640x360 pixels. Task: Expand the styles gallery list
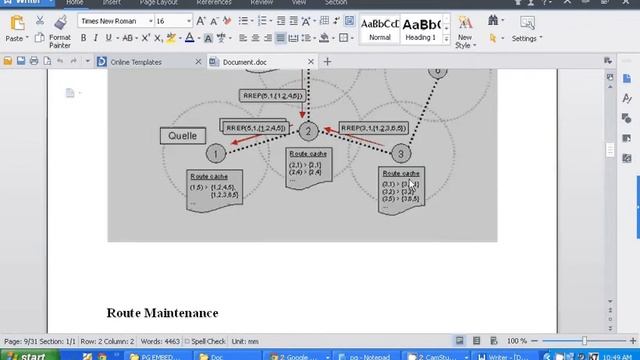point(446,39)
